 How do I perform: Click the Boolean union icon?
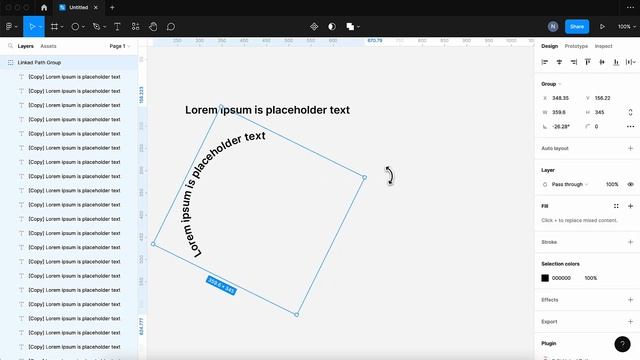click(350, 27)
